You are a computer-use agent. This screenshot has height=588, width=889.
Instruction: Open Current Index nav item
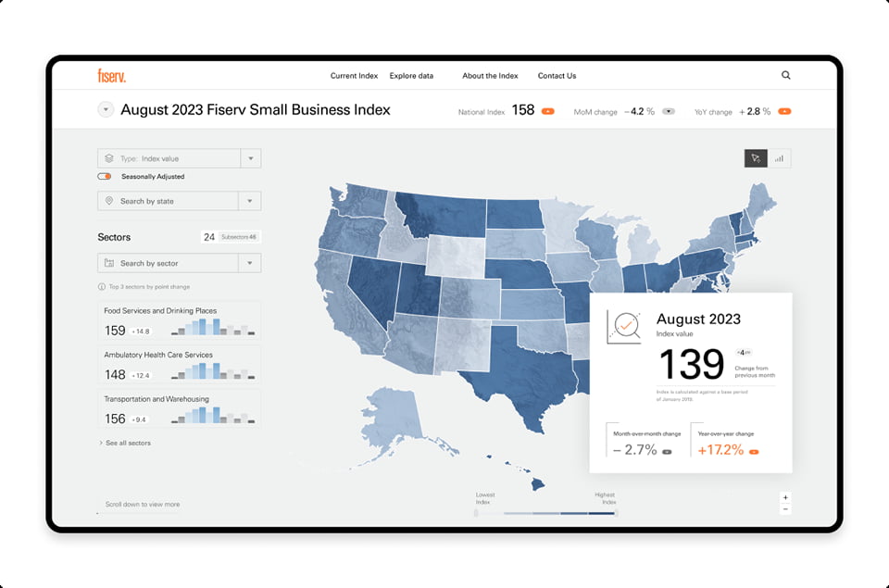(354, 75)
